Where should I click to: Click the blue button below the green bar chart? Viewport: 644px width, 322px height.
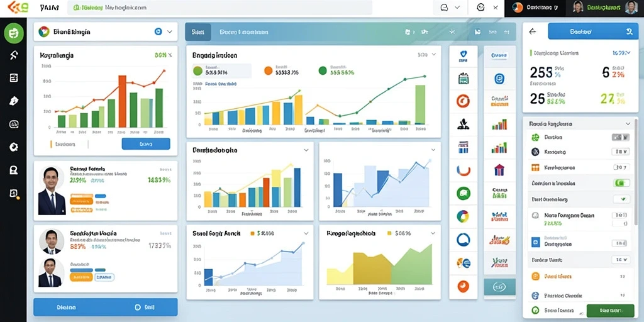click(x=146, y=144)
